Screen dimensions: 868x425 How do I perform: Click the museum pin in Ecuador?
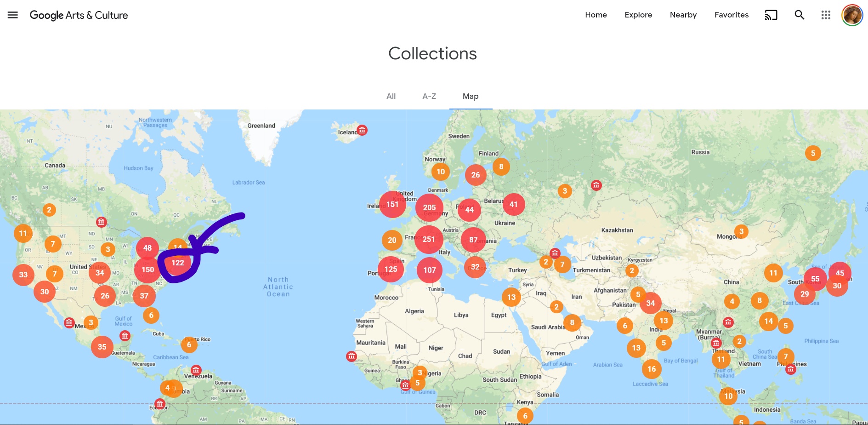159,404
